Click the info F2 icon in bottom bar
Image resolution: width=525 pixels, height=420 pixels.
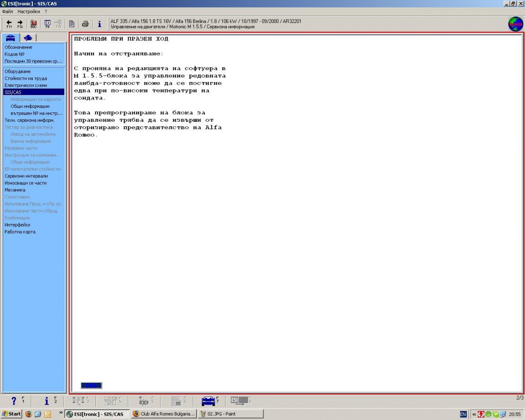click(x=47, y=401)
